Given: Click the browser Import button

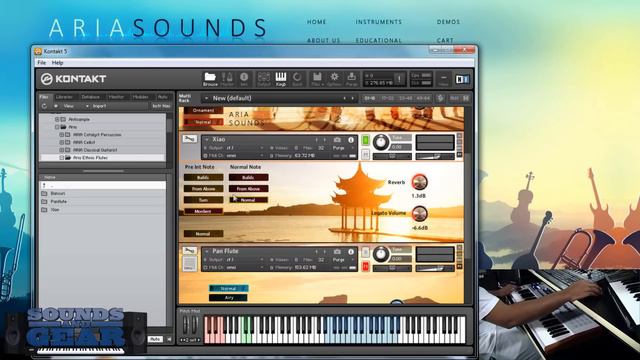Looking at the screenshot, I should pyautogui.click(x=99, y=106).
